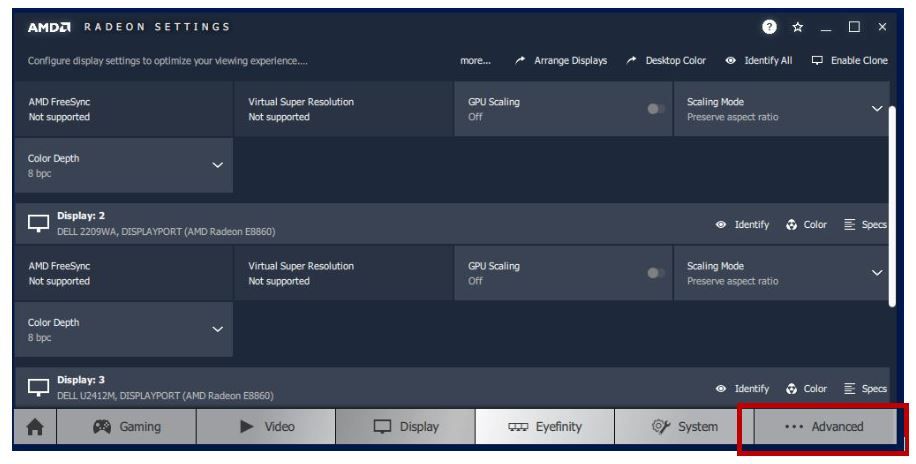Go to the Home icon tab

coord(35,427)
